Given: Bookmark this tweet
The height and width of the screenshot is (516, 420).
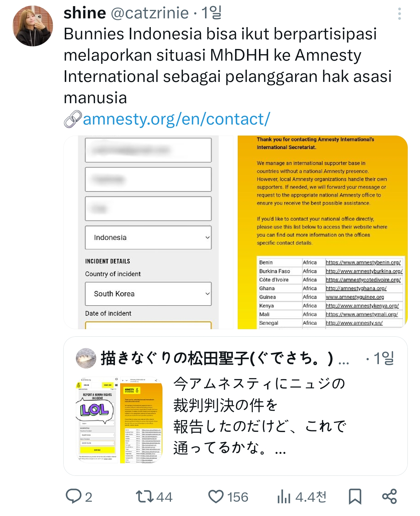Looking at the screenshot, I should point(355,496).
